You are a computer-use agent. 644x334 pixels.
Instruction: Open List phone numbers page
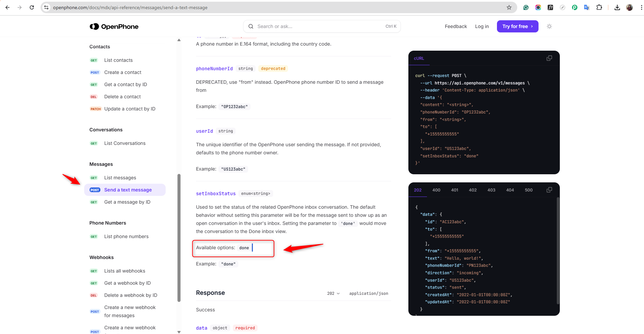point(126,236)
